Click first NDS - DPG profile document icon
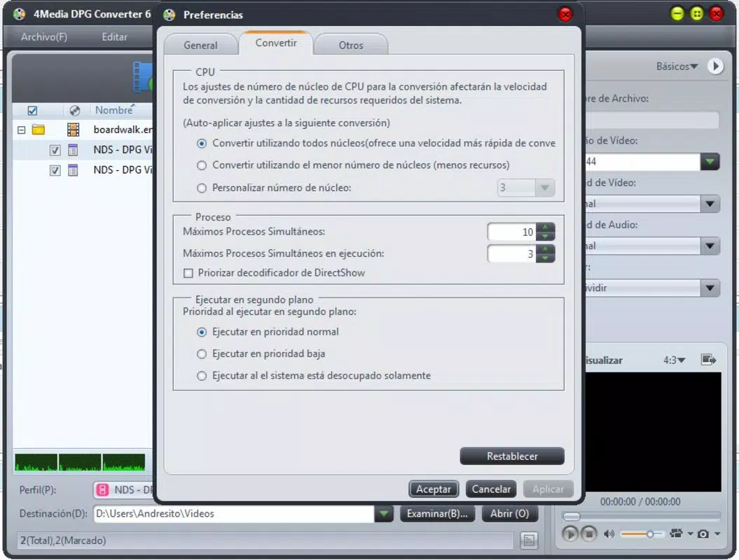739x560 pixels. pyautogui.click(x=73, y=150)
